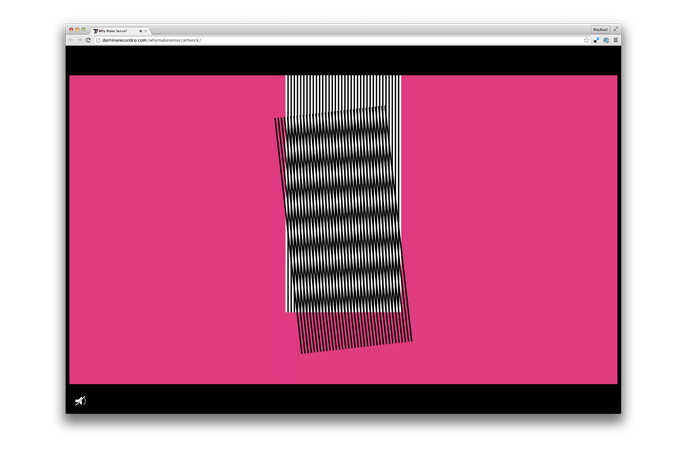
Task: Click the second extension icon before menu
Action: 606,40
